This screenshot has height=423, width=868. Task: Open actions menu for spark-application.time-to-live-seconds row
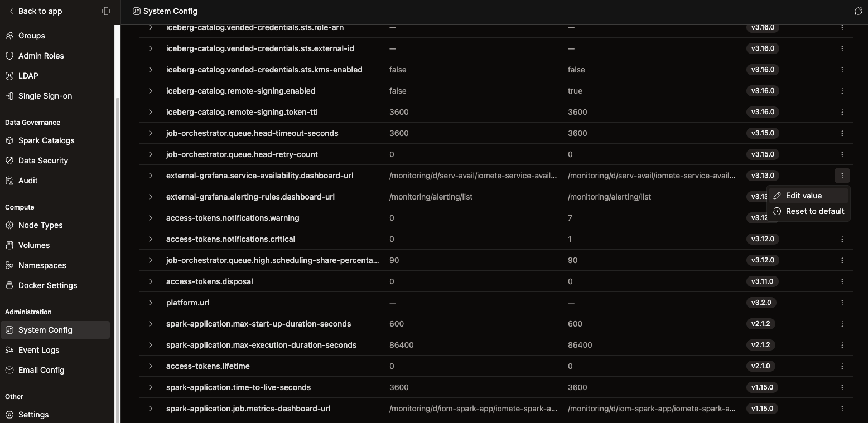(x=842, y=387)
